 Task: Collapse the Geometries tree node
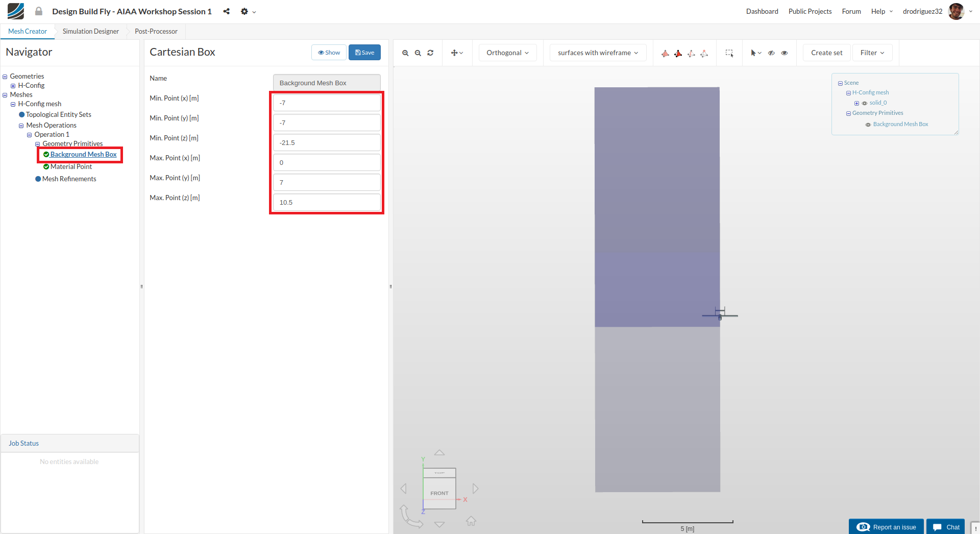[5, 77]
